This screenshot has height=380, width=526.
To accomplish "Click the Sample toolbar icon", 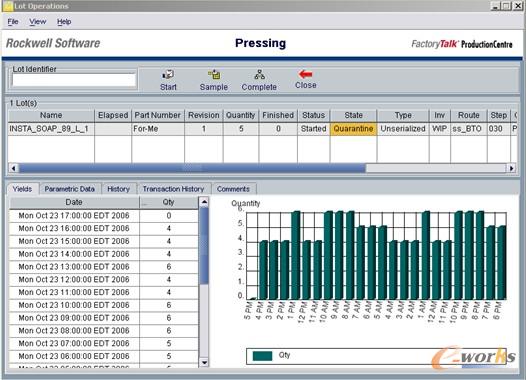I will pos(214,74).
